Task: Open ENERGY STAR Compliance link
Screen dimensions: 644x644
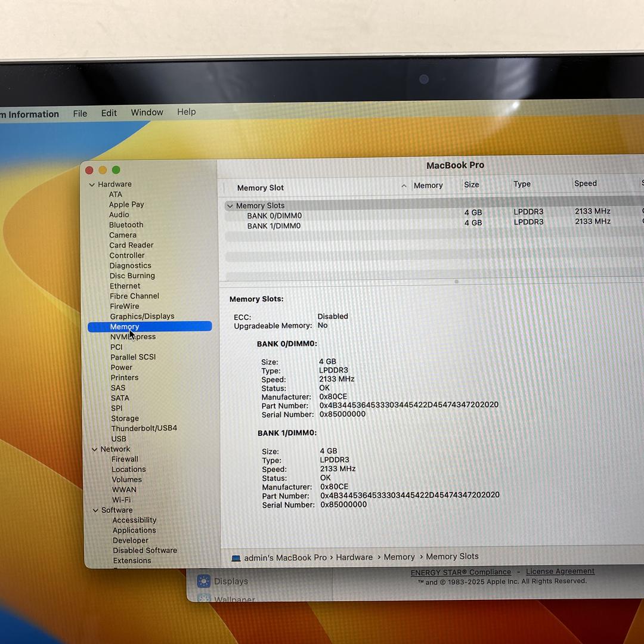Action: [460, 572]
